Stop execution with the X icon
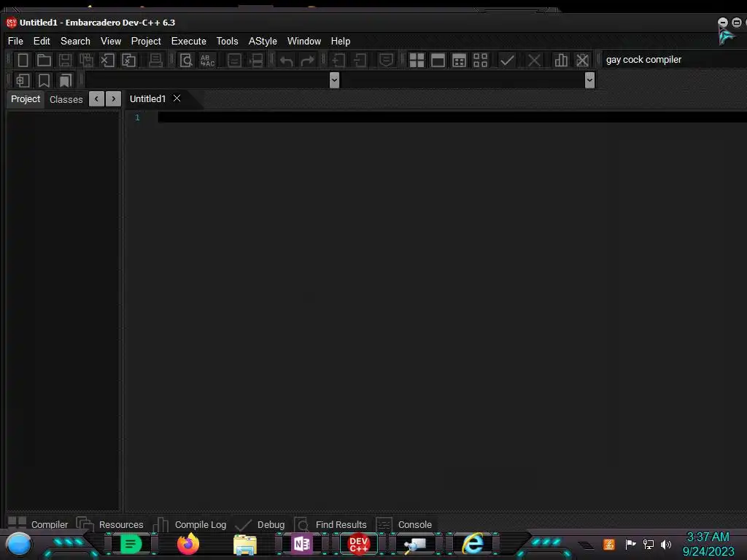747x560 pixels. click(x=534, y=60)
